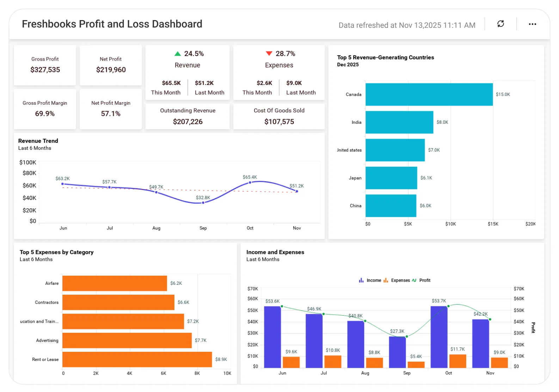Click the June revenue trend data point
This screenshot has height=392, width=559.
[63, 184]
